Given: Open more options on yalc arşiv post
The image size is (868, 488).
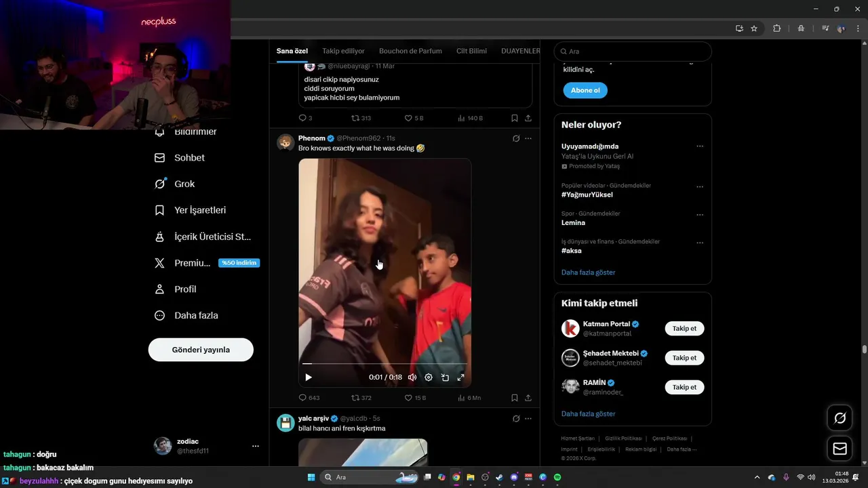Looking at the screenshot, I should tap(528, 419).
